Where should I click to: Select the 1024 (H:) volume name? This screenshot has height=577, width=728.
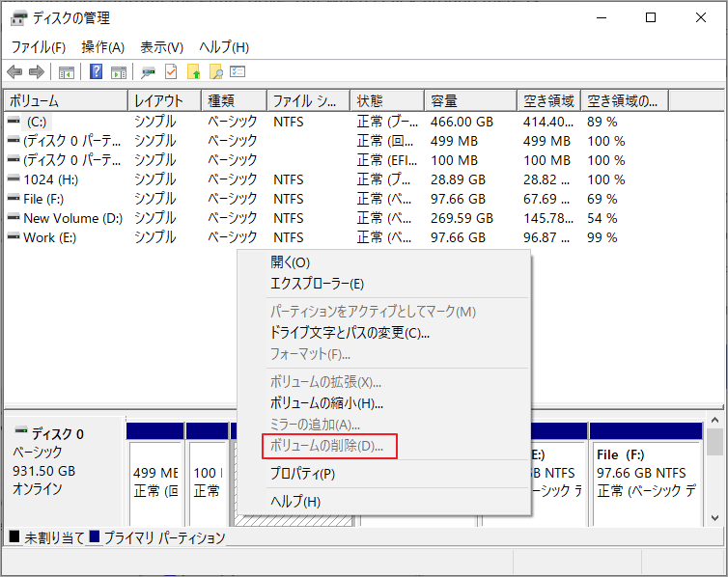[x=50, y=179]
